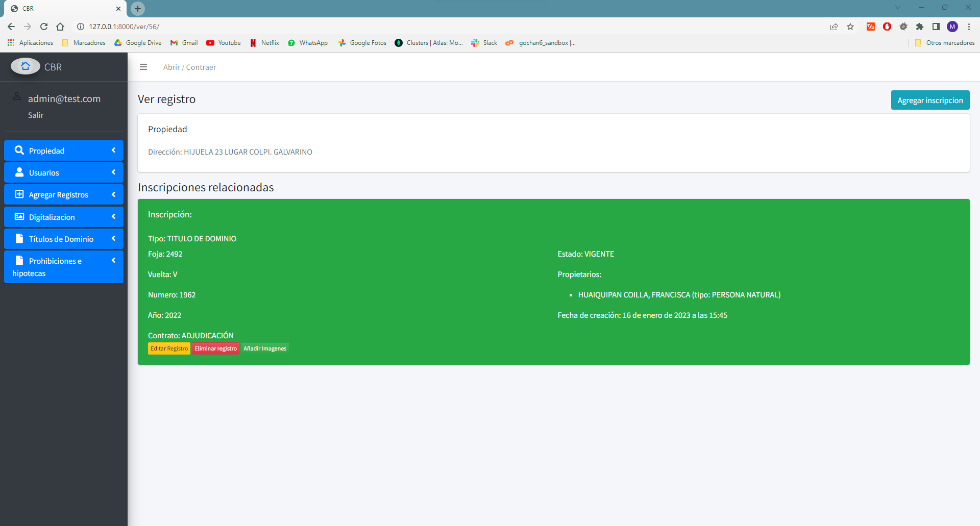This screenshot has height=526, width=980.
Task: Toggle the hamburger sidebar menu icon
Action: pyautogui.click(x=143, y=67)
